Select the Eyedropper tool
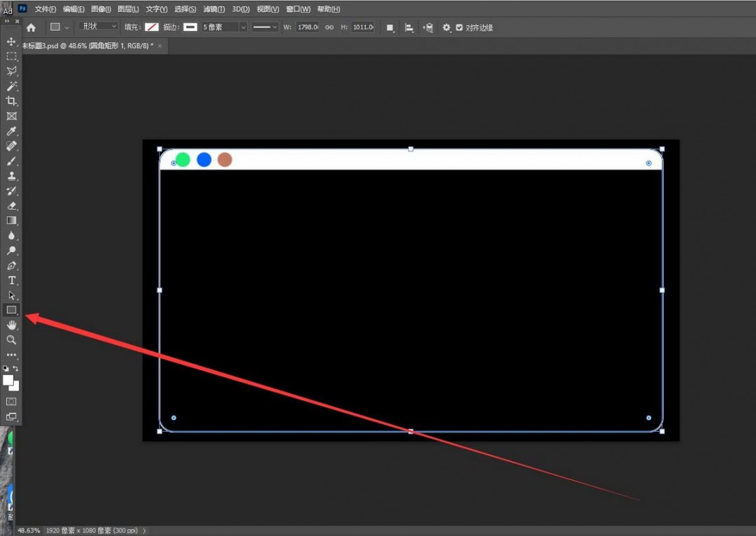 (11, 131)
